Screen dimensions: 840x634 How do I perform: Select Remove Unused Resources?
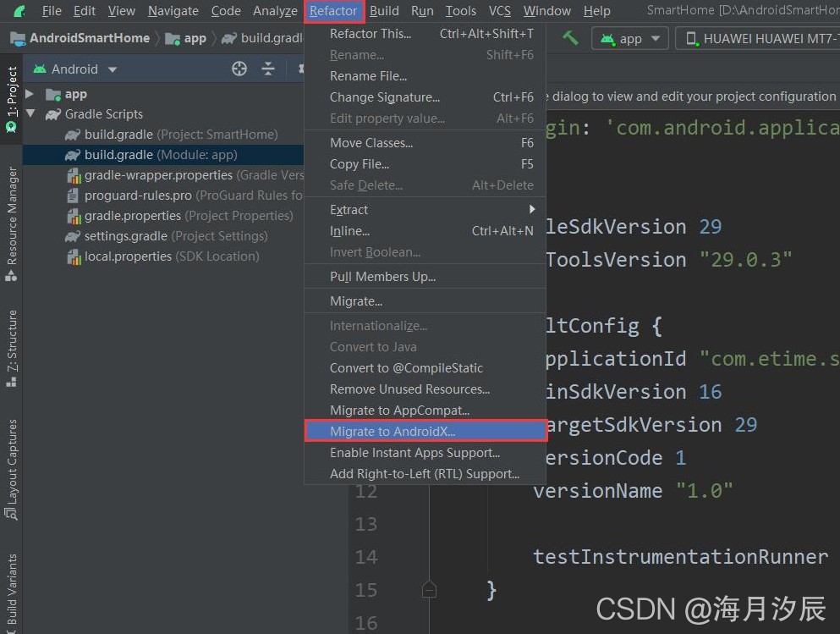(425, 389)
